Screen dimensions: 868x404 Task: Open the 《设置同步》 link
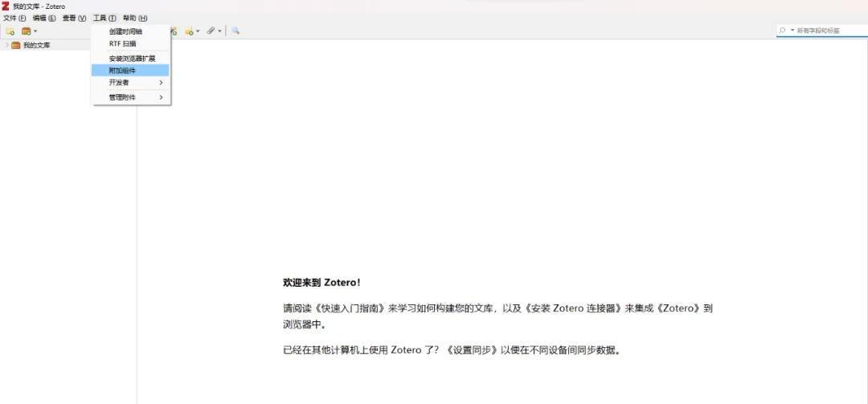[473, 351]
